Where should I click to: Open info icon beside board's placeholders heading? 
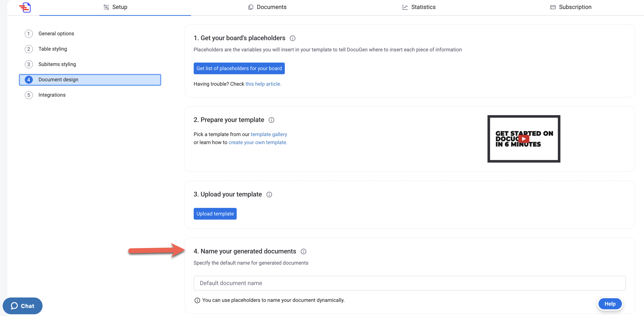tap(292, 38)
